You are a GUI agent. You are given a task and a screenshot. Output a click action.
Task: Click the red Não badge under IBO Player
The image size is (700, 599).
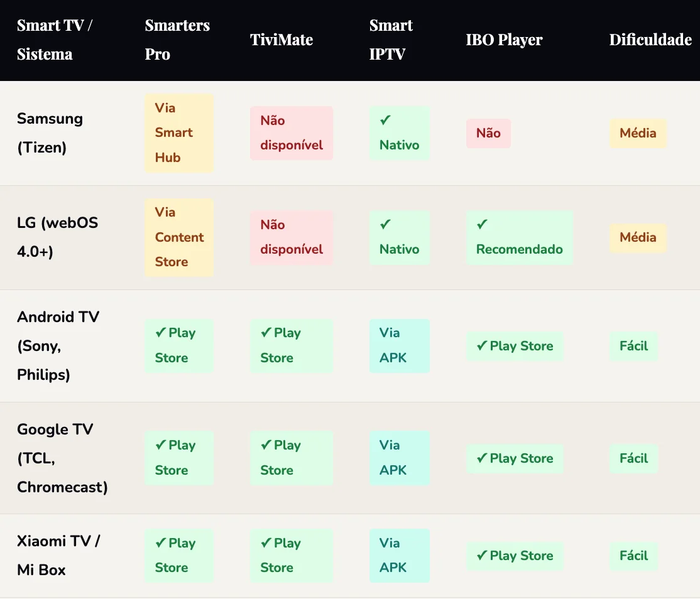pyautogui.click(x=488, y=133)
